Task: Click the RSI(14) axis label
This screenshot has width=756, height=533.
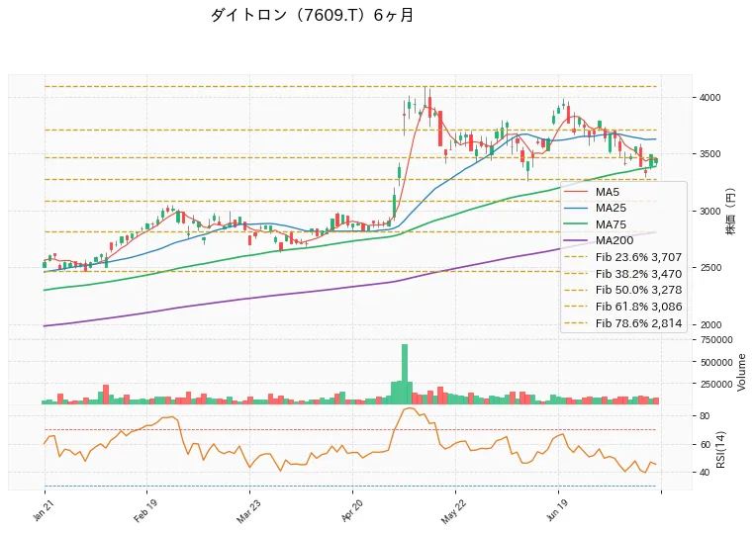Action: 720,449
